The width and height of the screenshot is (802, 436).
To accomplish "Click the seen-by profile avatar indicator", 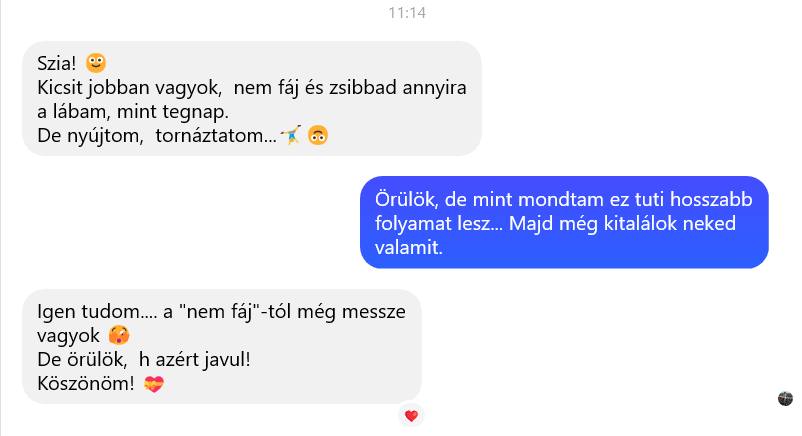I will pos(785,398).
